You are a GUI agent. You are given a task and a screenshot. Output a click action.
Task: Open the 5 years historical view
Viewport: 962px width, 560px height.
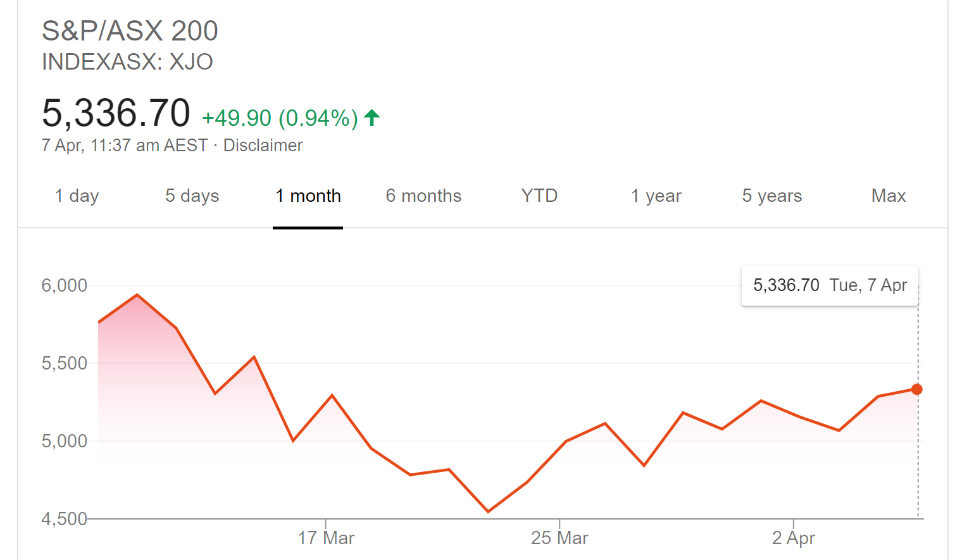click(771, 196)
